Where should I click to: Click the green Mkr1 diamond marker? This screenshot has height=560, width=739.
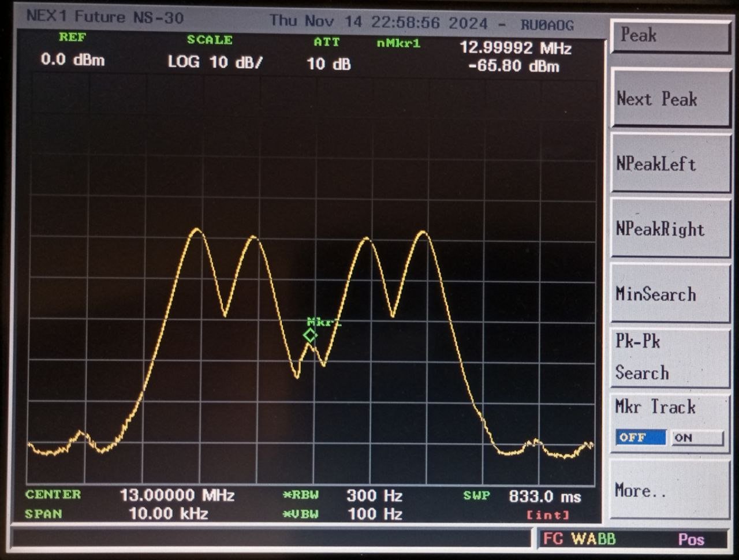click(310, 335)
